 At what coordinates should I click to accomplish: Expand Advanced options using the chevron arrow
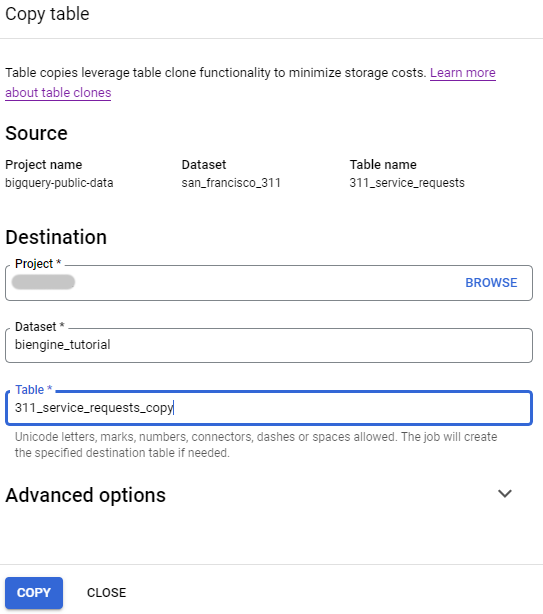(x=505, y=494)
